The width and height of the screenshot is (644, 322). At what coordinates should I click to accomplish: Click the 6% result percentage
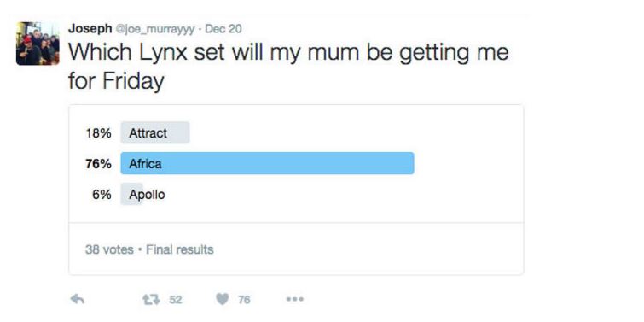pos(102,195)
